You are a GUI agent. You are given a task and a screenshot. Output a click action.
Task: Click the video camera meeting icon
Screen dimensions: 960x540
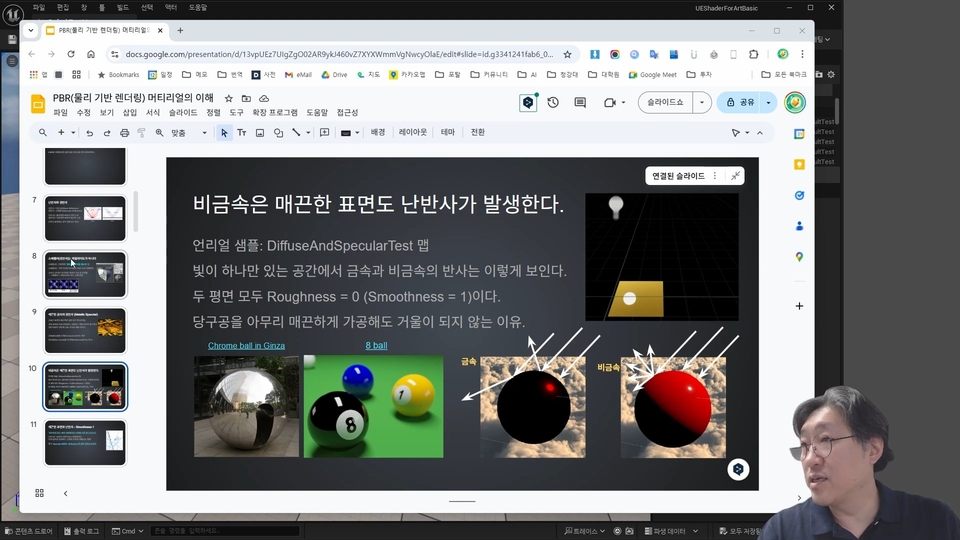[610, 102]
